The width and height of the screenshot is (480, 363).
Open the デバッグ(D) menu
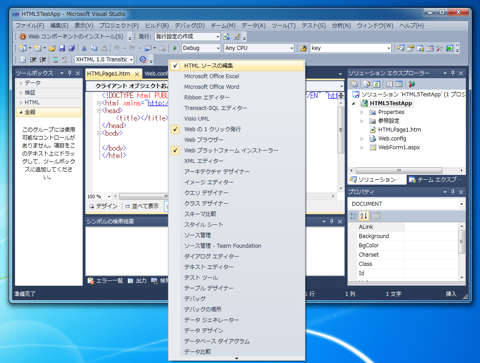point(190,26)
